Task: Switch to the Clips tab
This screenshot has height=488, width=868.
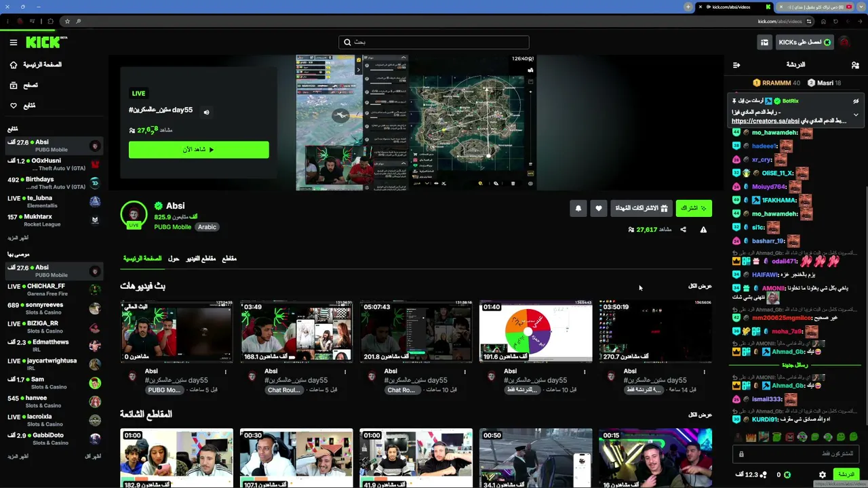Action: [x=229, y=259]
